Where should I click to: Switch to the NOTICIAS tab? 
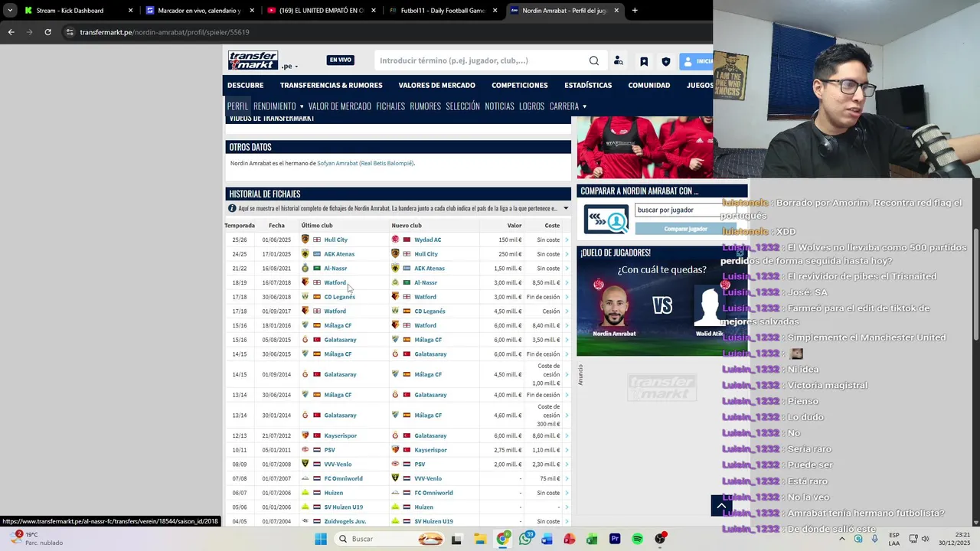pos(499,106)
